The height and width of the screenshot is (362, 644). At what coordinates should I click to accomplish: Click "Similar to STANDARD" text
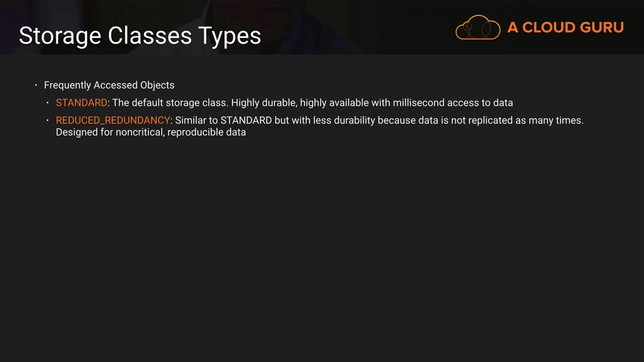223,120
